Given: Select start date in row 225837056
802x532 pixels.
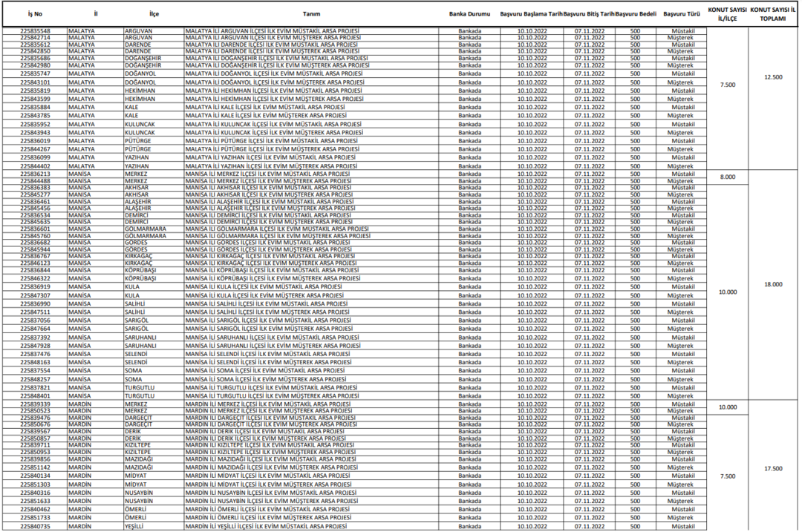Looking at the screenshot, I should pyautogui.click(x=532, y=321).
